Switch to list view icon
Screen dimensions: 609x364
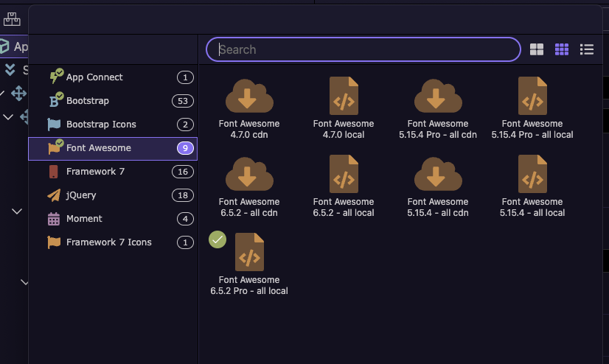coord(586,49)
